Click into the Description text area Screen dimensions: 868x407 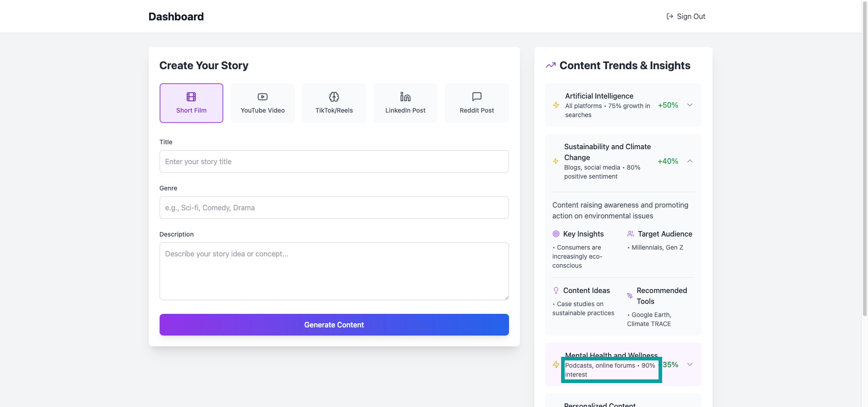(x=334, y=271)
